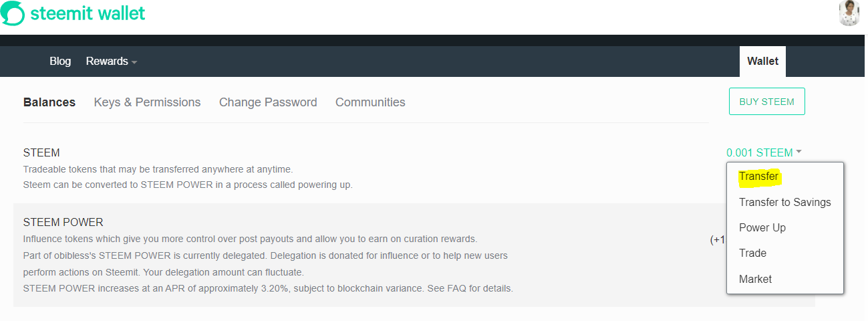Open the Change Password tab
This screenshot has height=321, width=868.
coord(268,102)
